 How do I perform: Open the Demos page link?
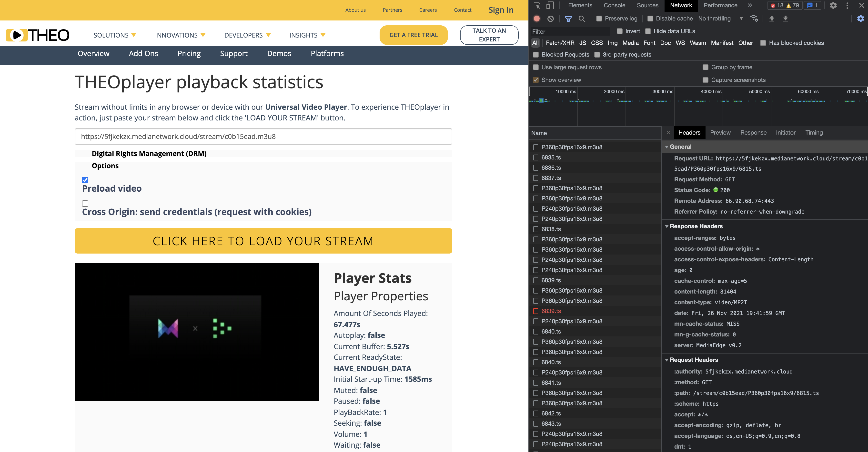279,54
